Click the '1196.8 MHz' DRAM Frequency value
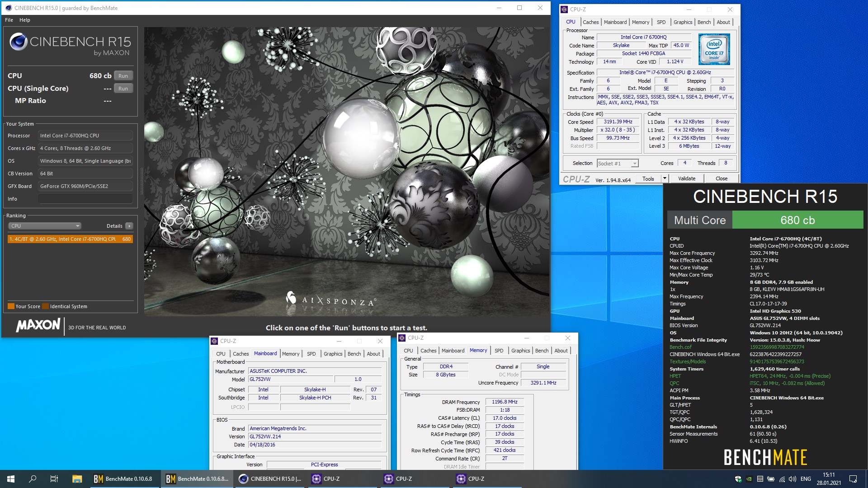The width and height of the screenshot is (868, 488). click(505, 402)
